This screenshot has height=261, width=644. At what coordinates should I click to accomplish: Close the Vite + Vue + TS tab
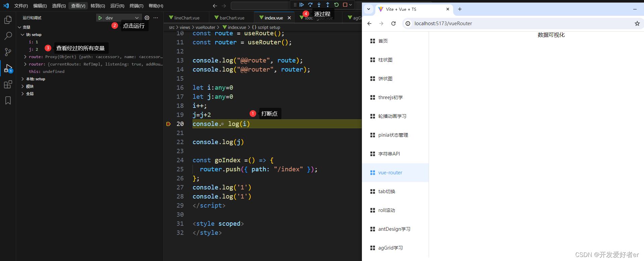click(x=448, y=9)
